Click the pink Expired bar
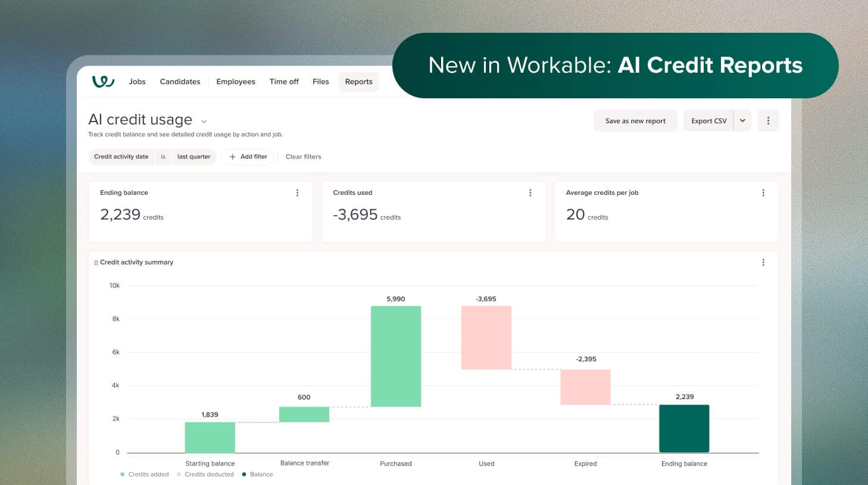This screenshot has width=868, height=485. pos(586,387)
